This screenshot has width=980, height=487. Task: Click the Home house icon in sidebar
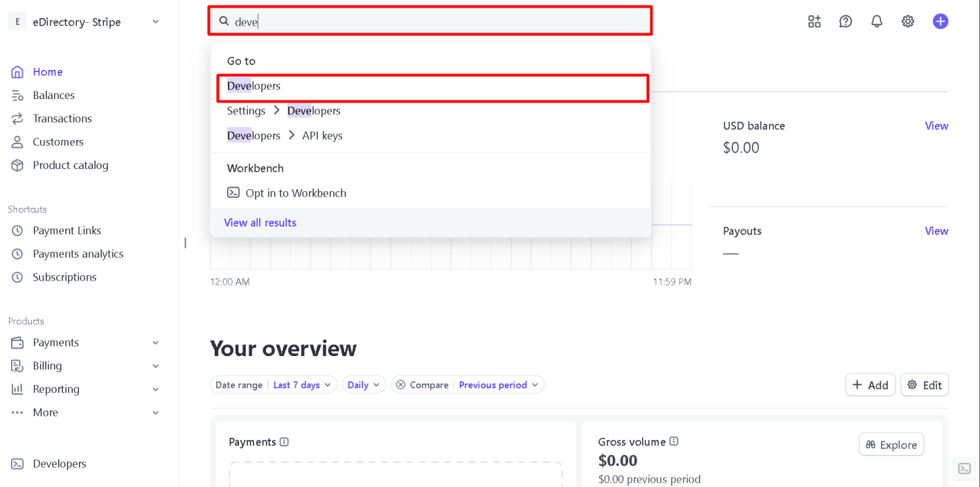[17, 72]
